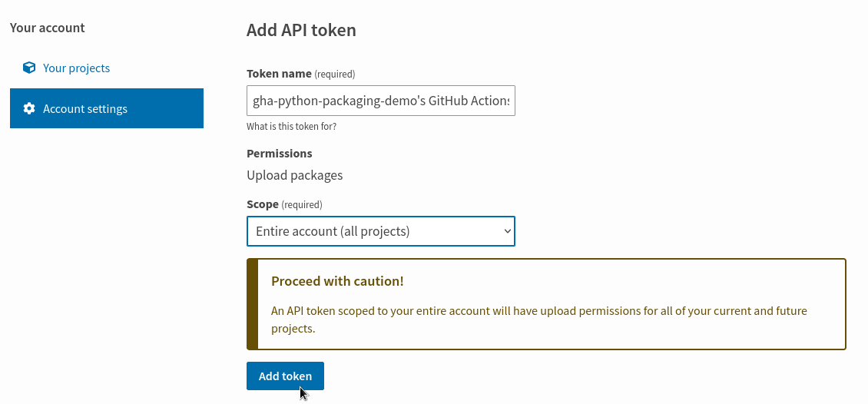Click the bold "Scope" label

262,204
